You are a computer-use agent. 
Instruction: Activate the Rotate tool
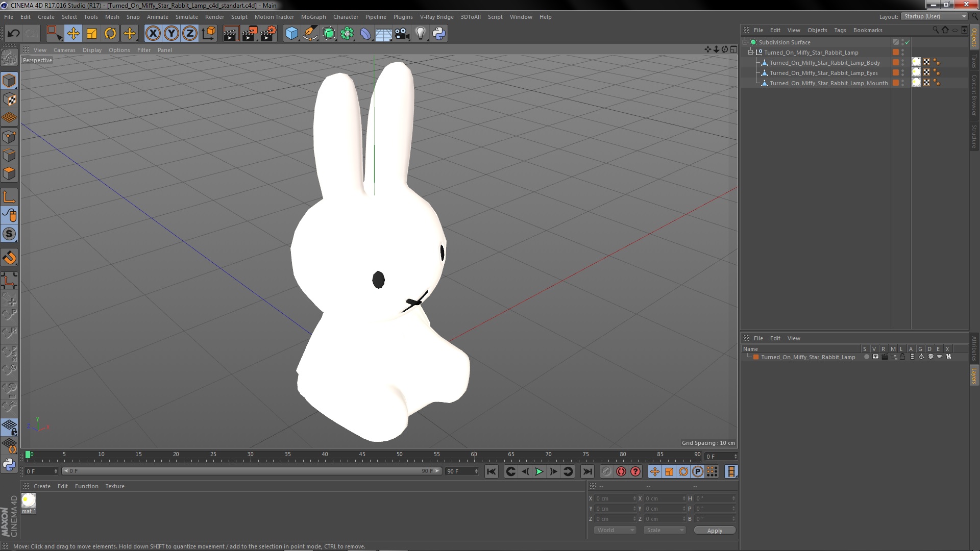(110, 34)
